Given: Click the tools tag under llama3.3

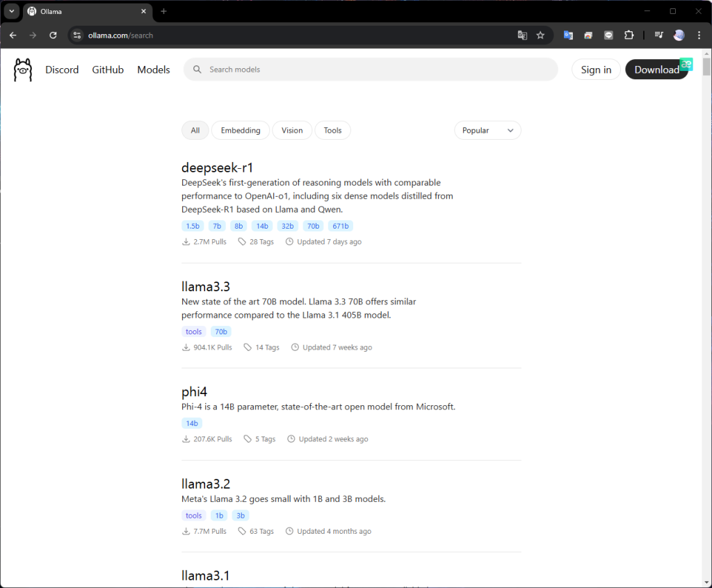Looking at the screenshot, I should click(x=193, y=332).
